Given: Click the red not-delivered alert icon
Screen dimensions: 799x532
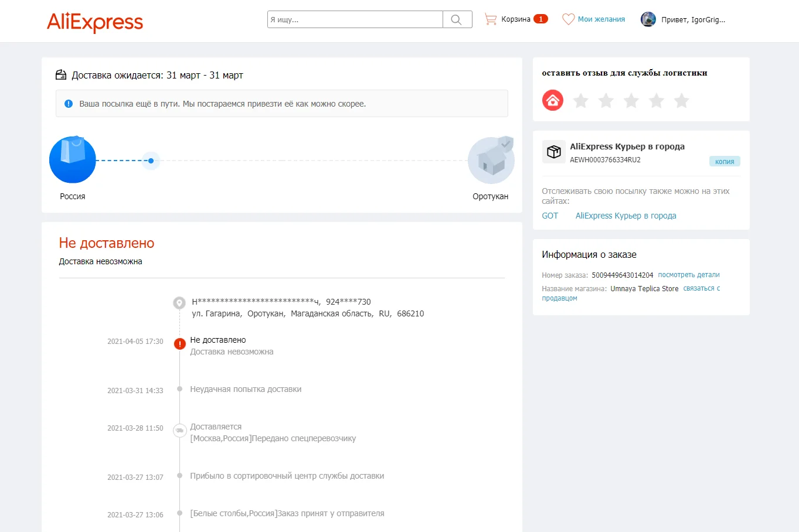Looking at the screenshot, I should pos(180,344).
